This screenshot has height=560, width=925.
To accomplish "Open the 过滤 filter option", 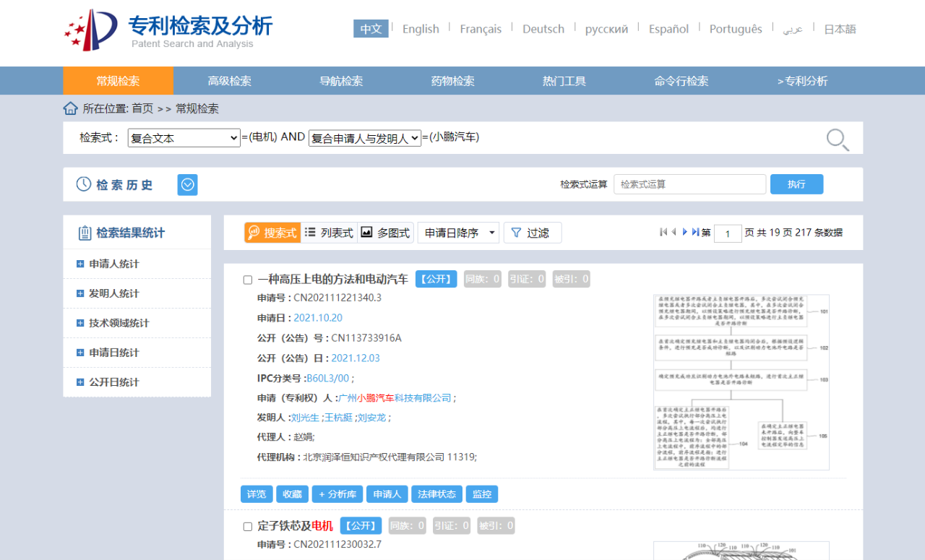I will click(533, 233).
